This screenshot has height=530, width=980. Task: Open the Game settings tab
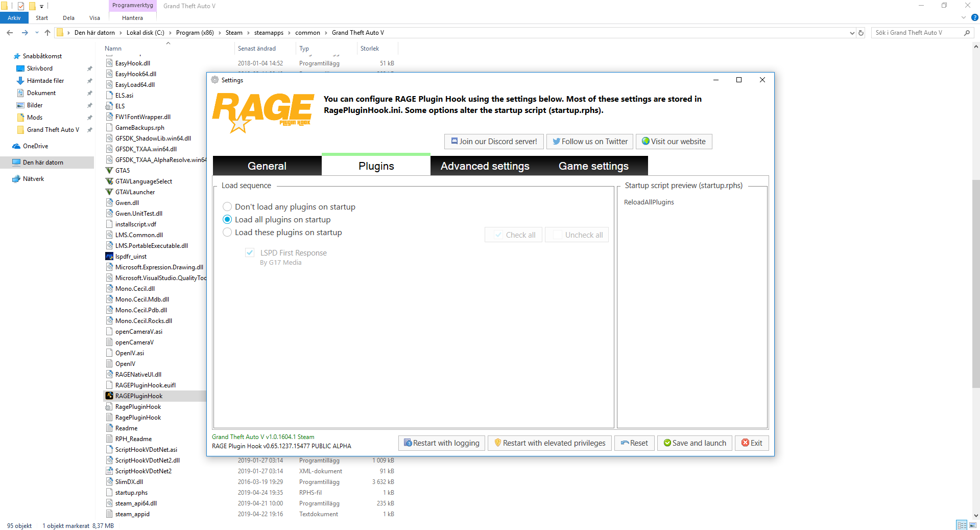click(593, 166)
